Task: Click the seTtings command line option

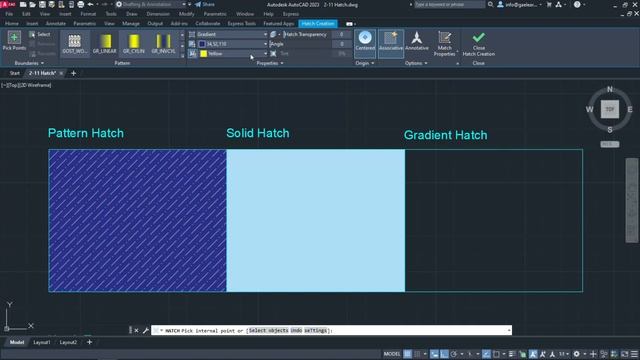Action: [316, 330]
